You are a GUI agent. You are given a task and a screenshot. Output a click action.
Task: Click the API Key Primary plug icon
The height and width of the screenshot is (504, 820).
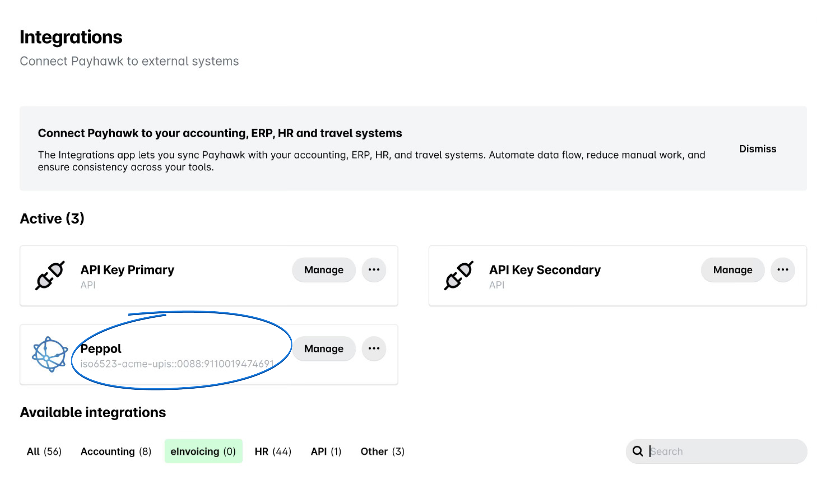[49, 276]
